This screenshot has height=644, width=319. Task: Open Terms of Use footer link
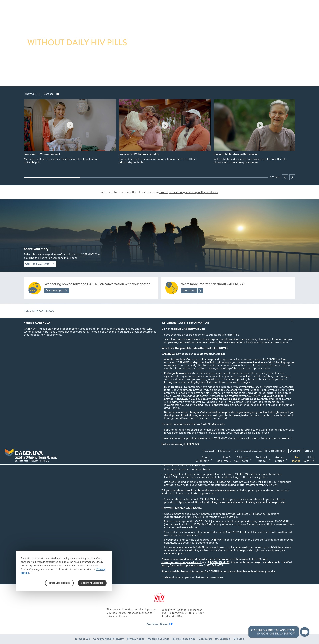point(82,639)
